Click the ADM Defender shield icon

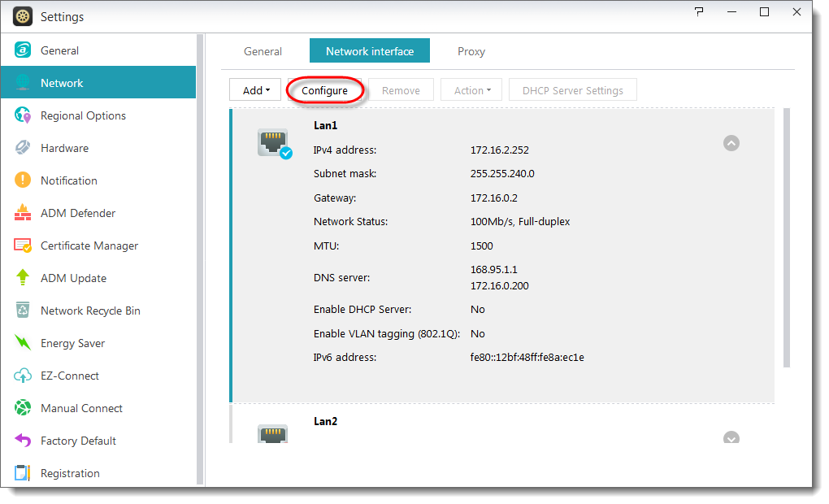pos(22,213)
